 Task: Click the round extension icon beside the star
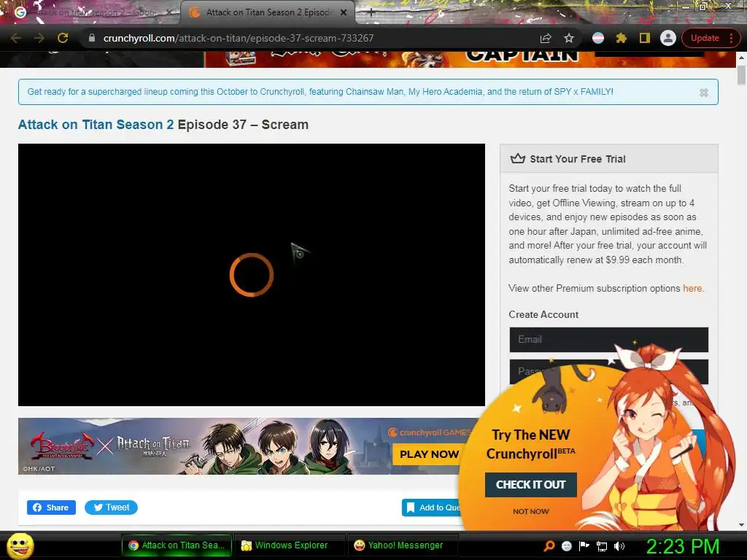[598, 38]
